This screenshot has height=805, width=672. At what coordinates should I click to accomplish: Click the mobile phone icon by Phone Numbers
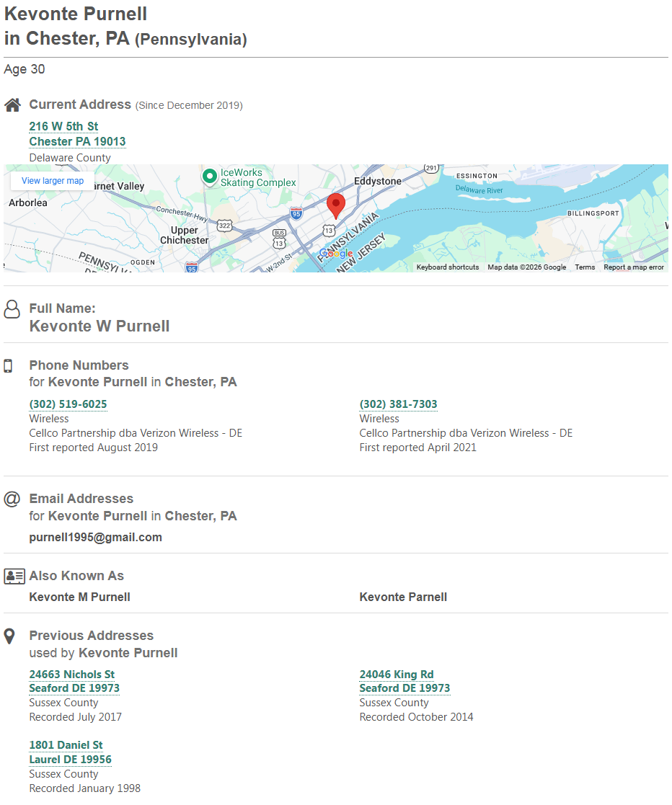pyautogui.click(x=8, y=366)
